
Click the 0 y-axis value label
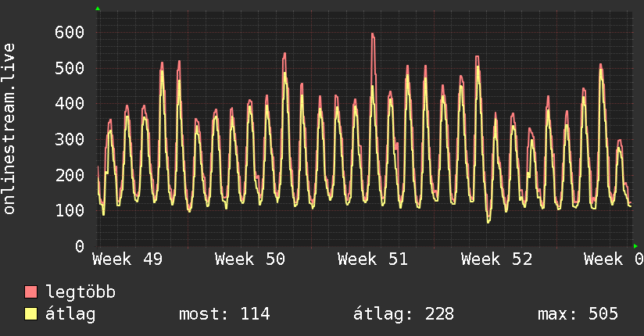tap(79, 246)
